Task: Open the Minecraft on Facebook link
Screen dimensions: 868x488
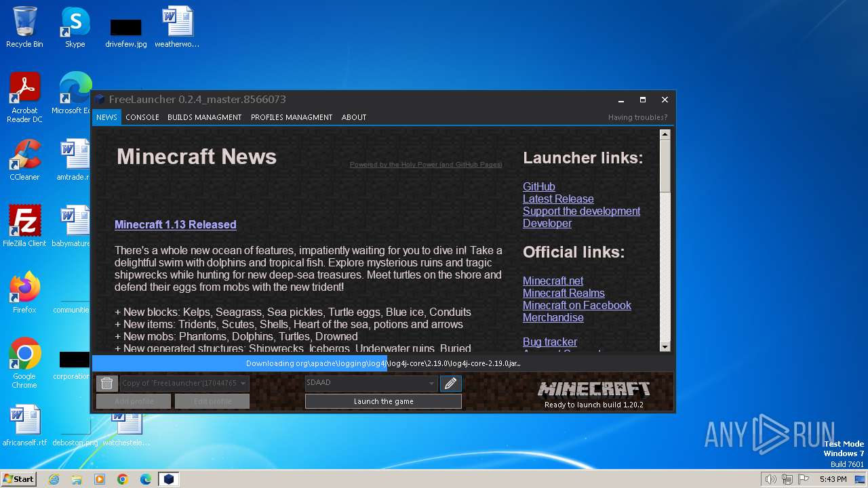Action: point(577,305)
